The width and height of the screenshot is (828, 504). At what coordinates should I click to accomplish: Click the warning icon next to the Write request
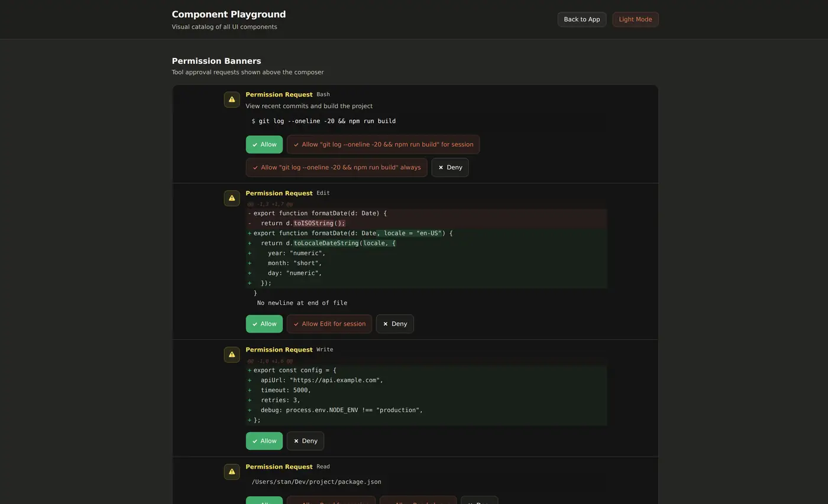pos(232,355)
